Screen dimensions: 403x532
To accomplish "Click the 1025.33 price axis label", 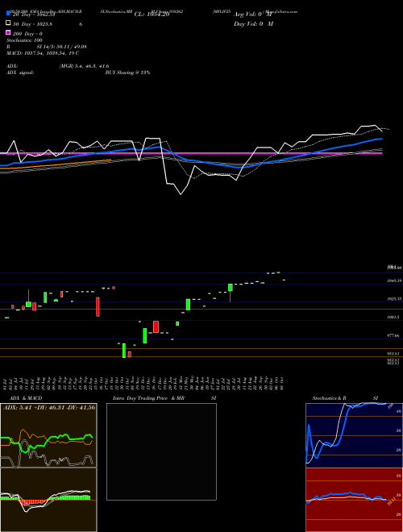I will [x=394, y=299].
